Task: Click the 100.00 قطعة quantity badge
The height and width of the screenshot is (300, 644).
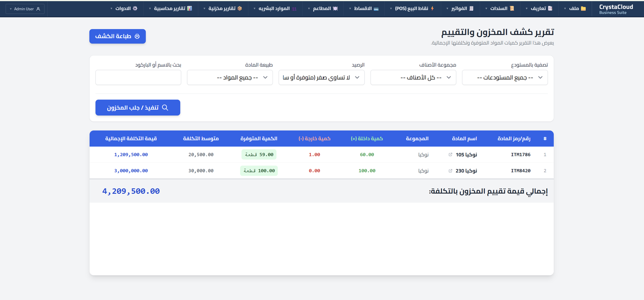Action: 259,171
